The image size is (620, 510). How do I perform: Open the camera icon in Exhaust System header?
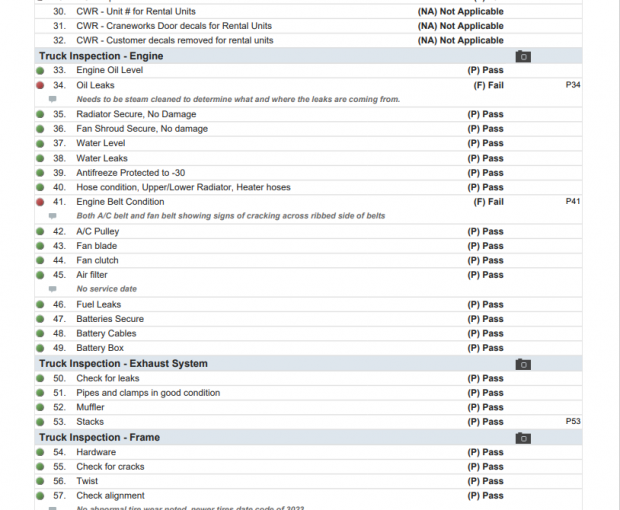[522, 364]
